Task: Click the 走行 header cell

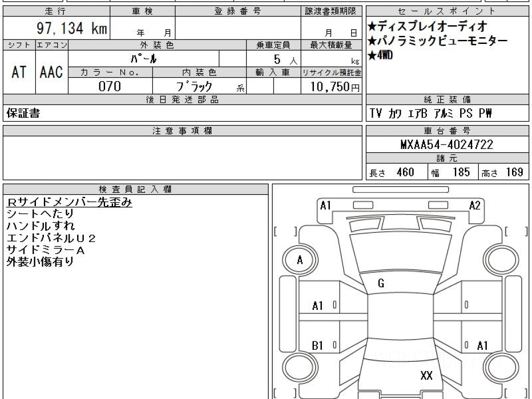Action: pos(56,12)
